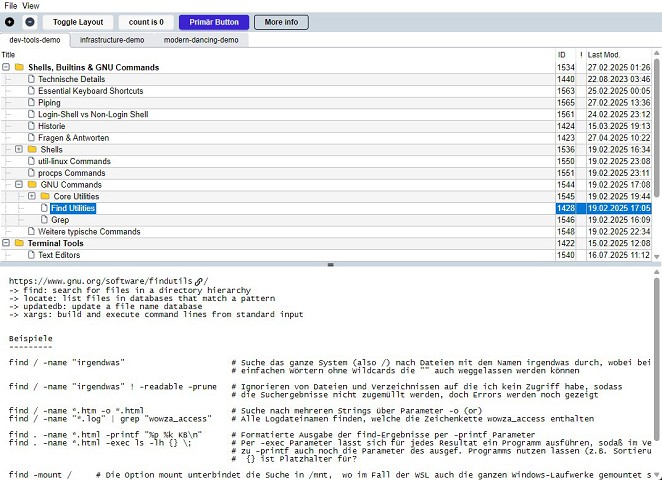Select the Grep entry
The image size is (662, 480).
tap(60, 220)
